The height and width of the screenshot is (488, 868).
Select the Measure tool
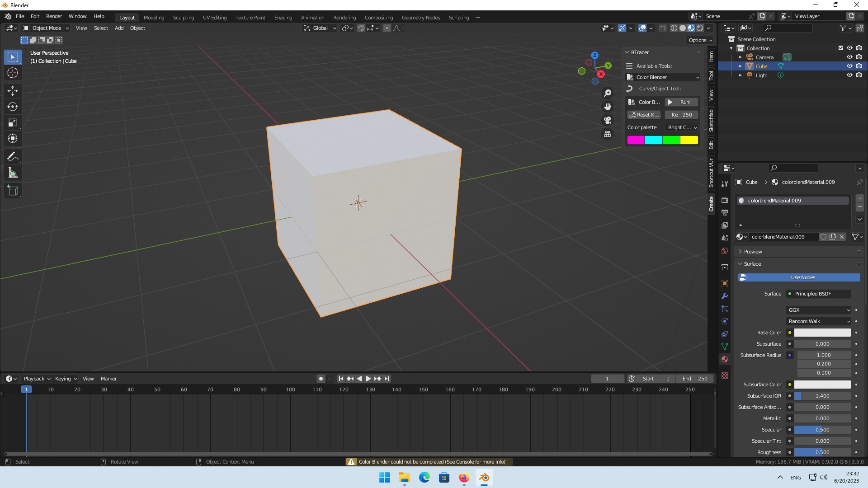click(12, 172)
